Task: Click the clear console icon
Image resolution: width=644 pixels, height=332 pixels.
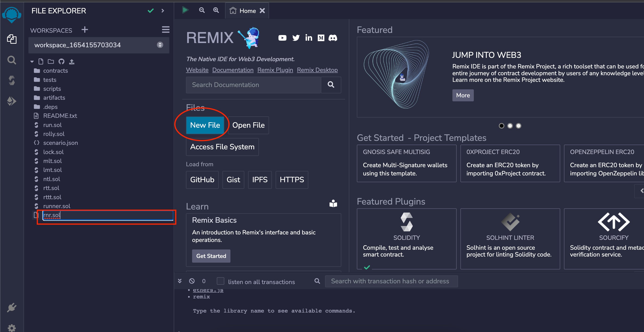Action: click(192, 281)
